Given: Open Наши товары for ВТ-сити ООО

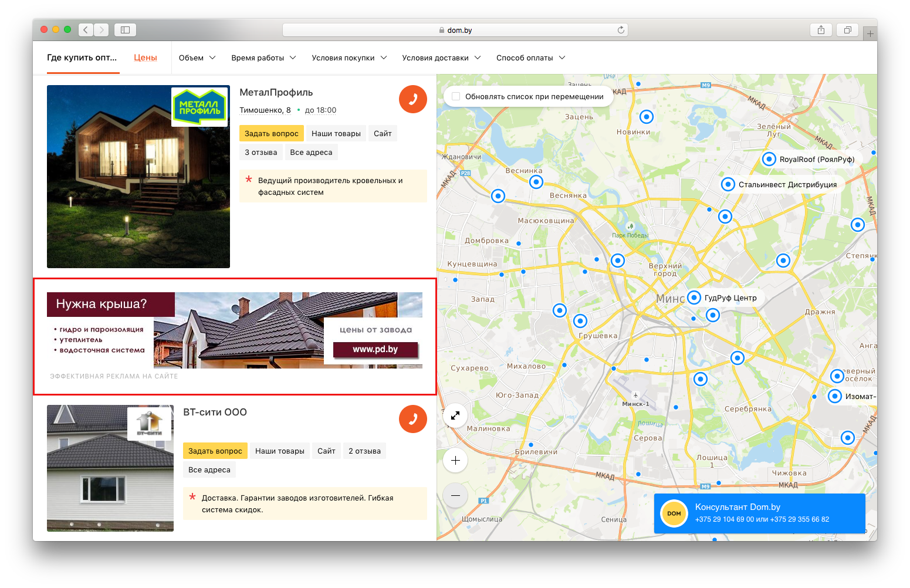Looking at the screenshot, I should coord(280,451).
